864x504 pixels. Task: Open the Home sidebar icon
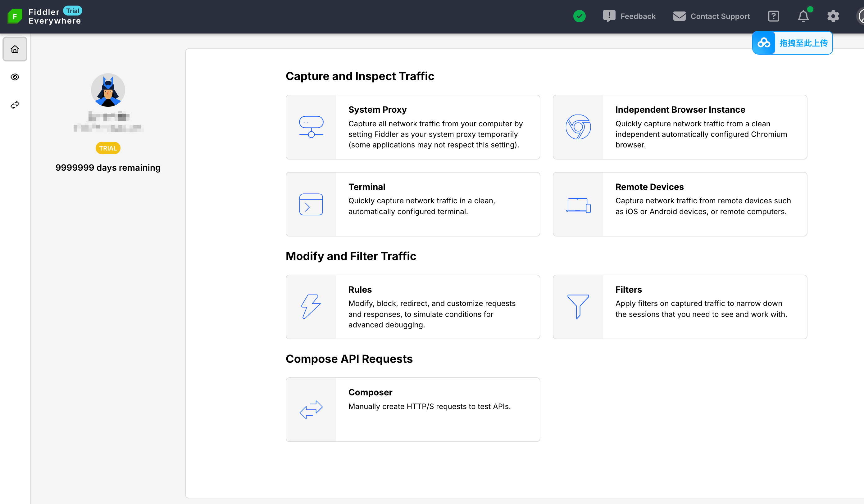(x=15, y=49)
